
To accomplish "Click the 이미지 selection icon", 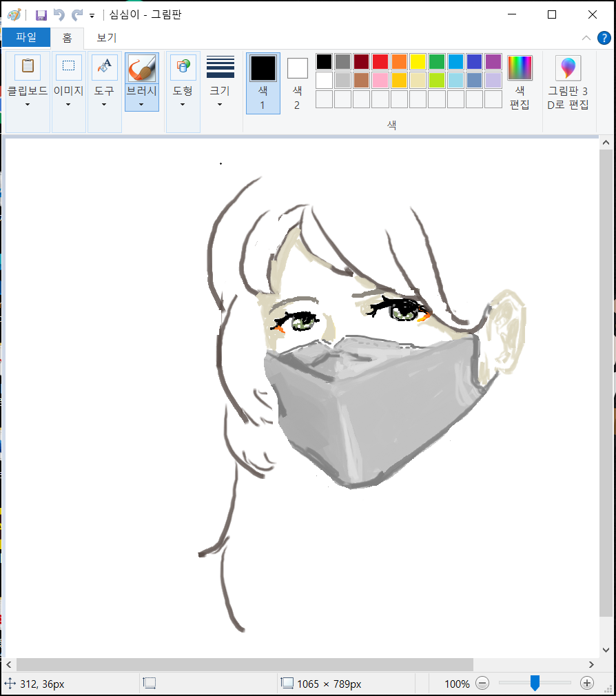I will (x=68, y=67).
